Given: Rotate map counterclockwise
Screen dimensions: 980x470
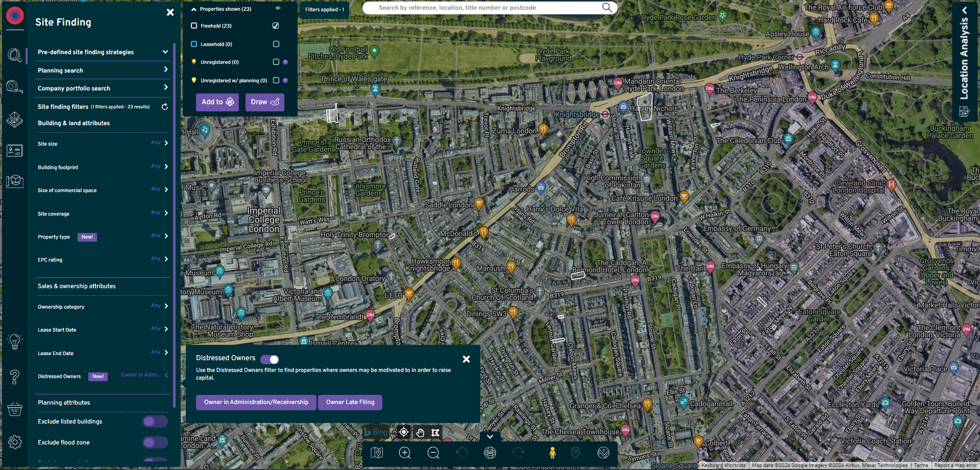Looking at the screenshot, I should (461, 453).
